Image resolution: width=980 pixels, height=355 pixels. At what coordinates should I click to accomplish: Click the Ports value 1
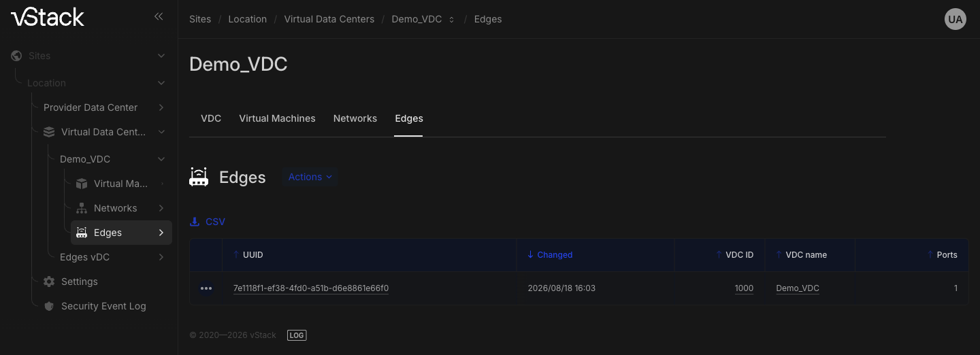pos(955,288)
